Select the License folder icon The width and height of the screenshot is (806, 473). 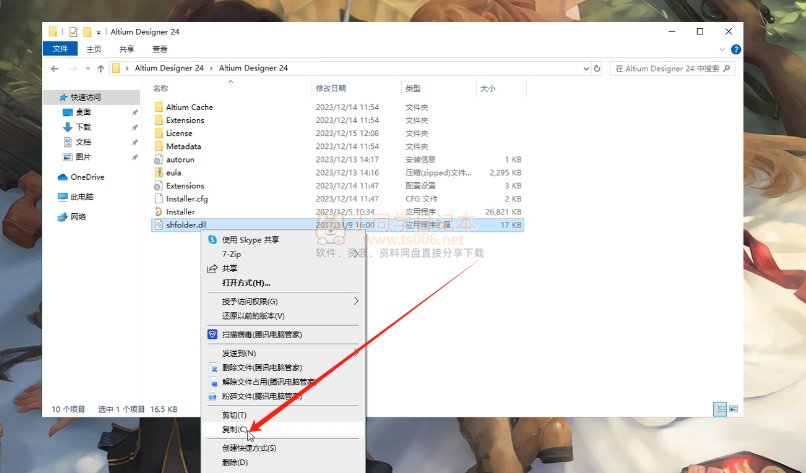(x=159, y=133)
